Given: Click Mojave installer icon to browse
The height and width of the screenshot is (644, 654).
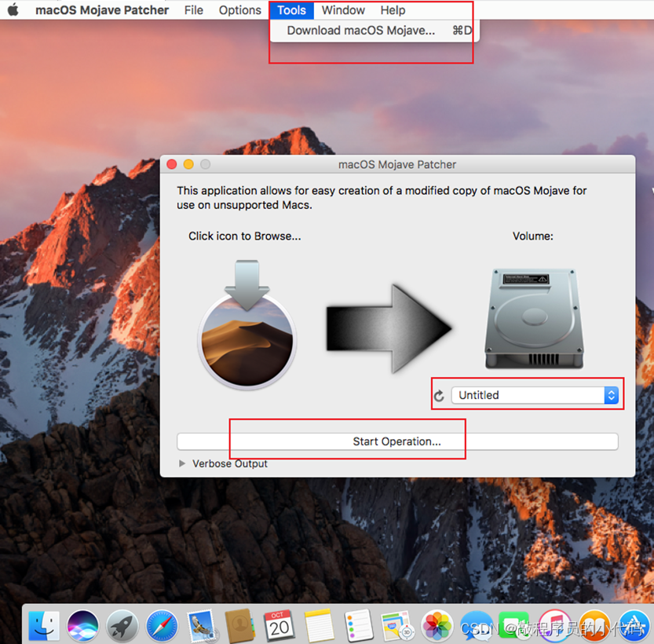Looking at the screenshot, I should pos(247,325).
